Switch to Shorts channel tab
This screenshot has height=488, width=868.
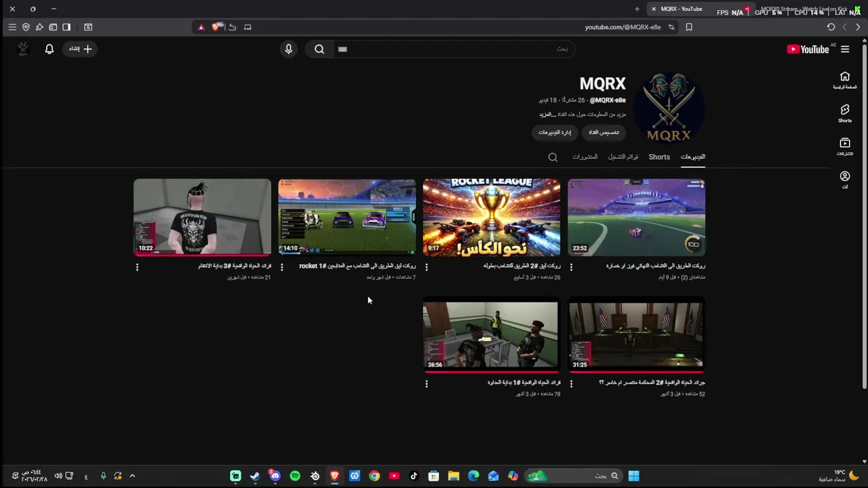(659, 157)
